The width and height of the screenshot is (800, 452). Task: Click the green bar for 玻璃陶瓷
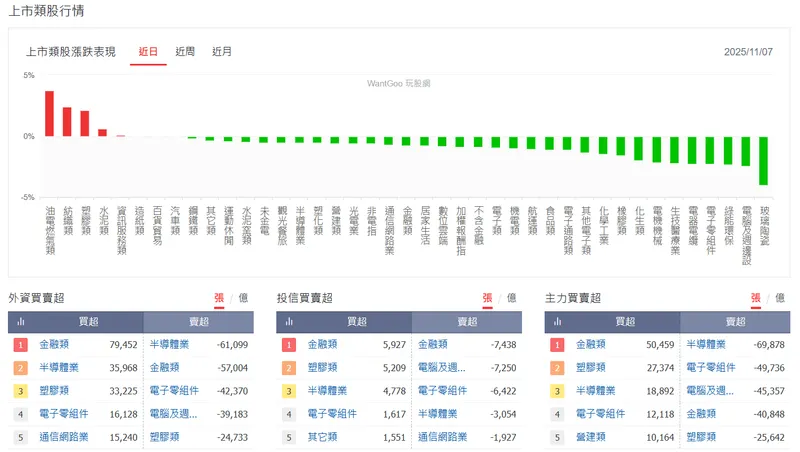coord(763,161)
